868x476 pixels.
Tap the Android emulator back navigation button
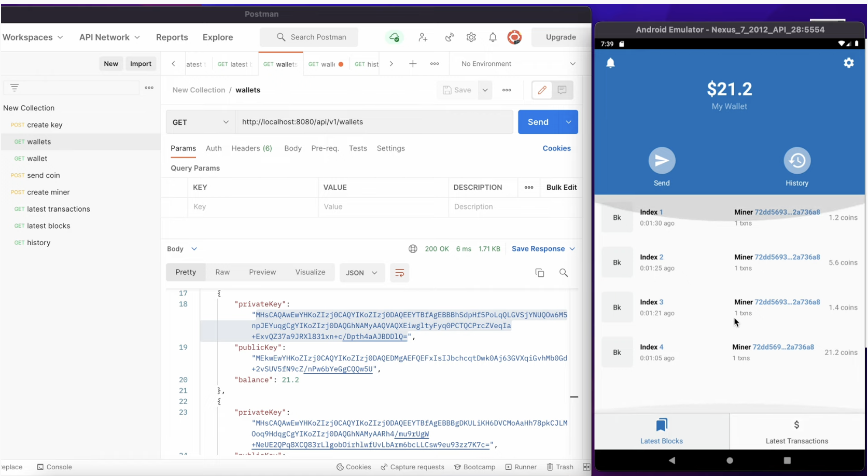(x=672, y=460)
